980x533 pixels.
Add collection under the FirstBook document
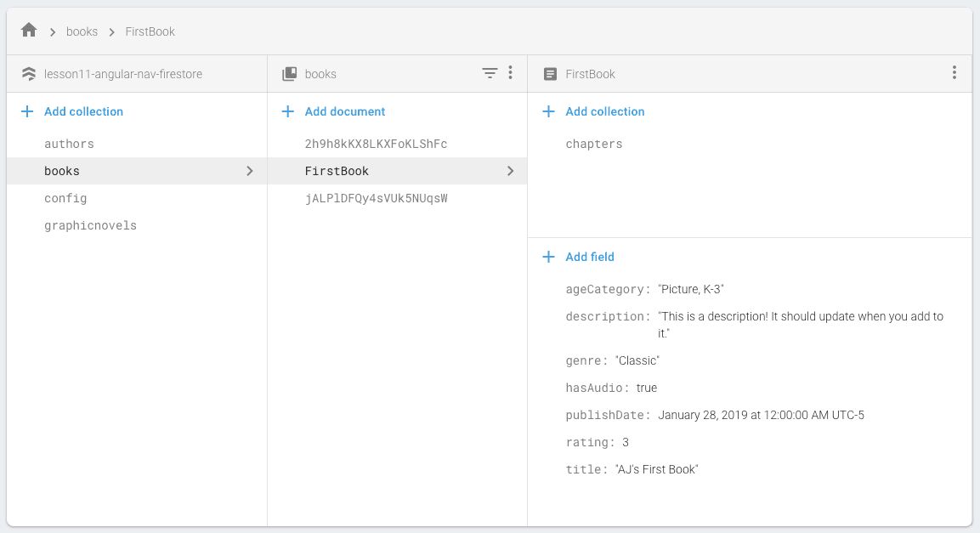click(605, 111)
